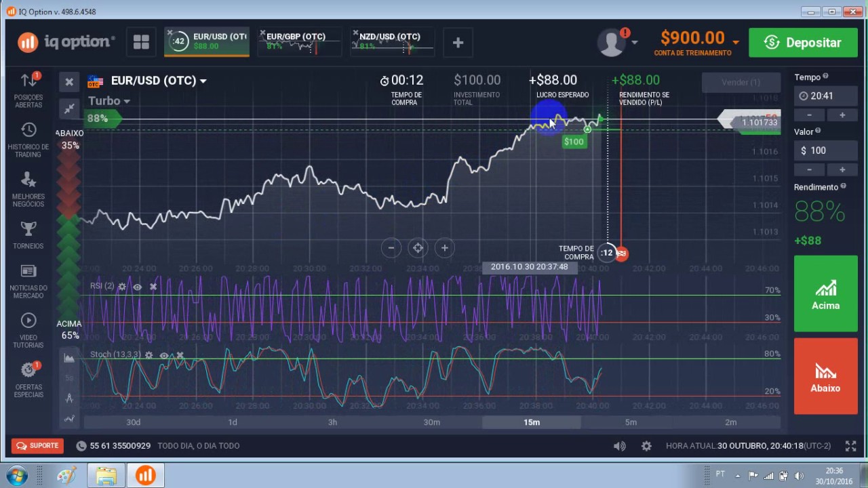This screenshot has height=488, width=868.
Task: Select the 3h timeframe
Action: click(x=332, y=422)
